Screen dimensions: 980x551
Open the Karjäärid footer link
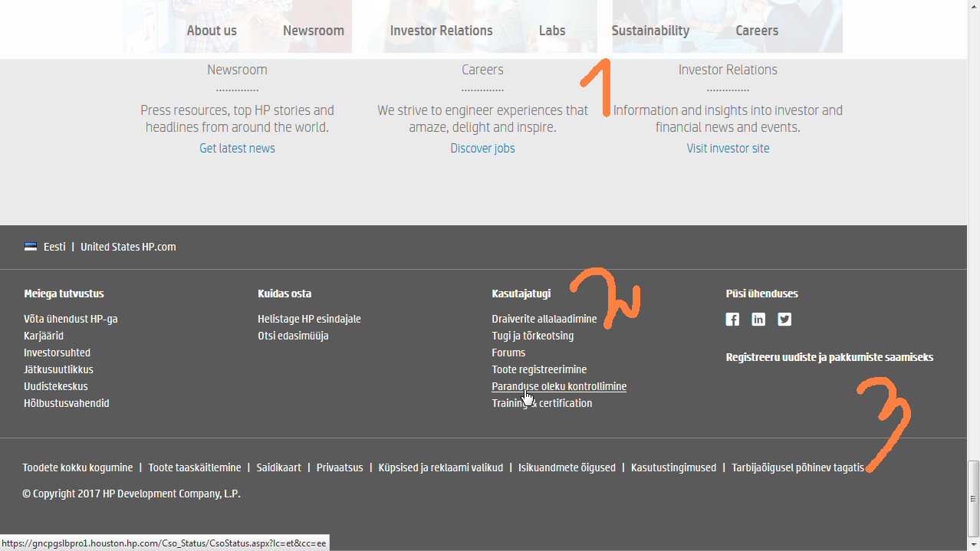(44, 336)
